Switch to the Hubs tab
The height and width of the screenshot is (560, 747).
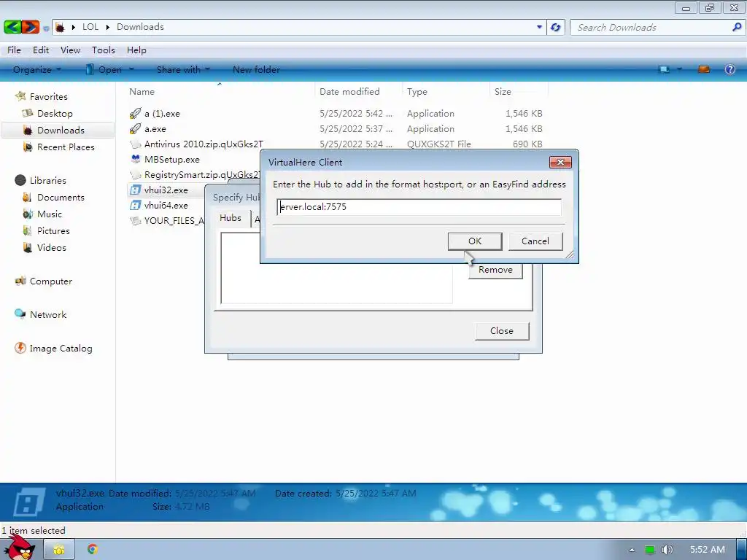[231, 218]
